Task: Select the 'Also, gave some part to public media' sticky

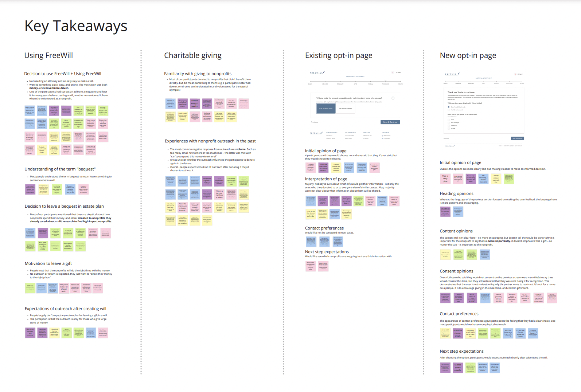Action: [43, 246]
